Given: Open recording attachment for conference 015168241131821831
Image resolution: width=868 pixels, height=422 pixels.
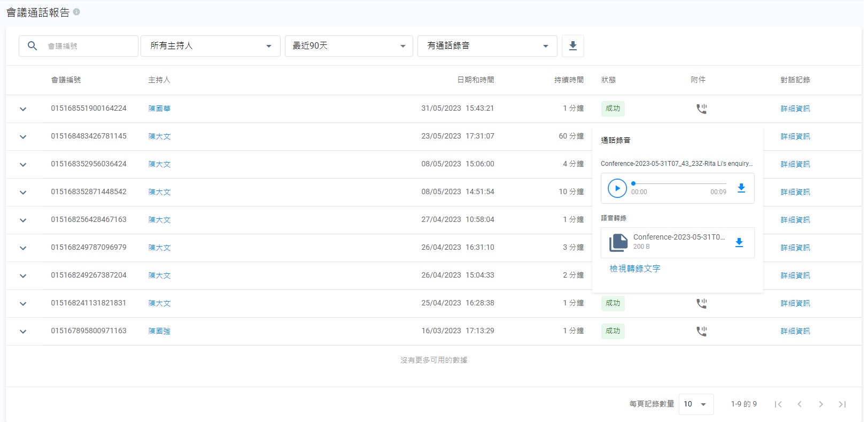Looking at the screenshot, I should [701, 304].
